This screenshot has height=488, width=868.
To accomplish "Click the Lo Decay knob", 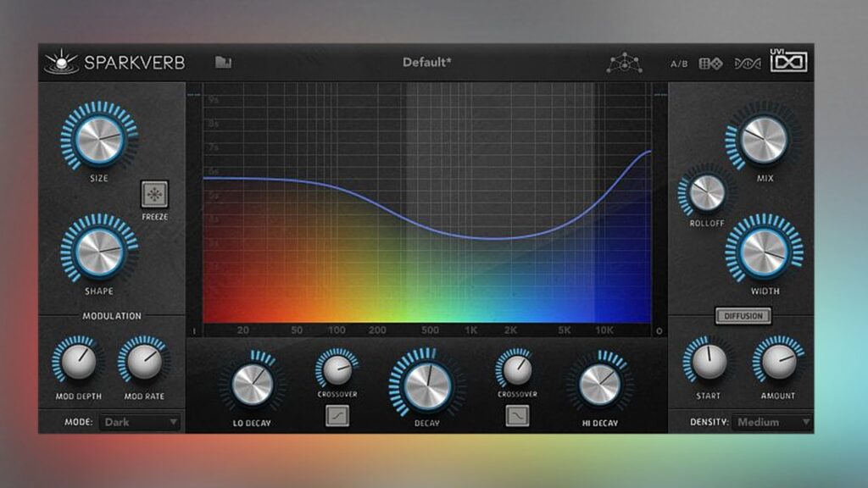I will [252, 384].
